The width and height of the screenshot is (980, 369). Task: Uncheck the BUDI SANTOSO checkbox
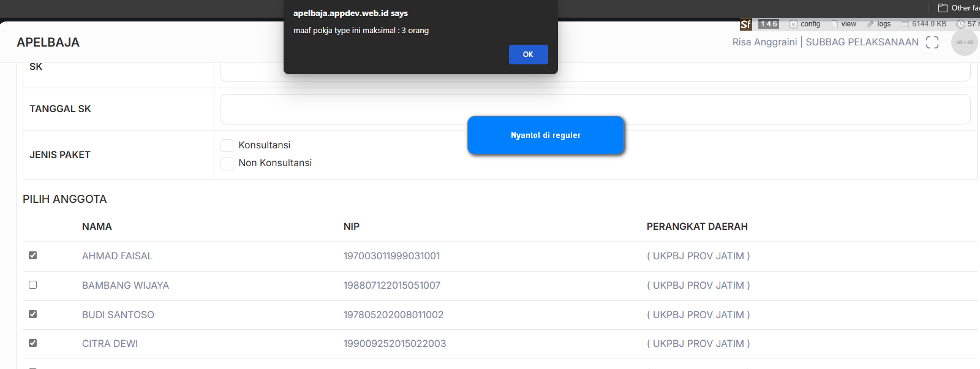click(x=33, y=314)
